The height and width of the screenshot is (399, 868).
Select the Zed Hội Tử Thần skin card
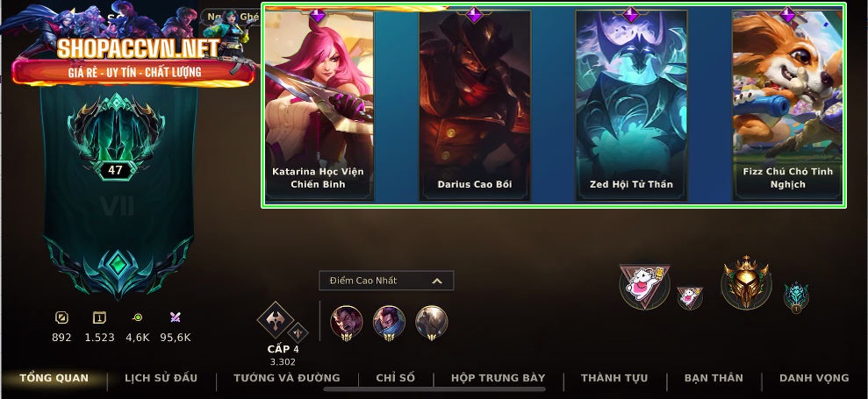click(x=632, y=105)
